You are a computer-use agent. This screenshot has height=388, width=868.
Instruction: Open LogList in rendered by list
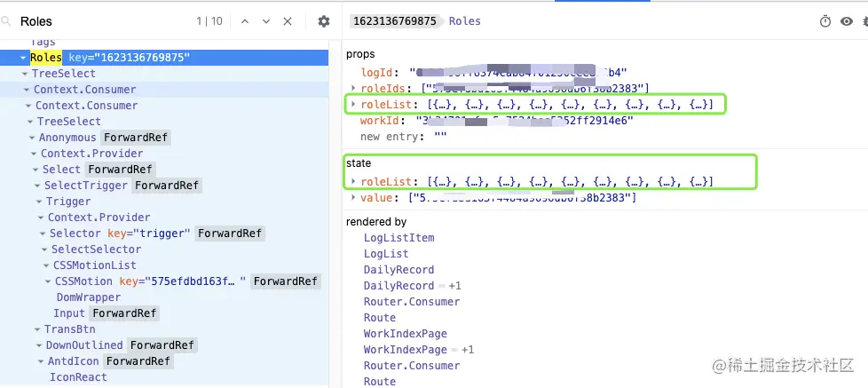[386, 254]
